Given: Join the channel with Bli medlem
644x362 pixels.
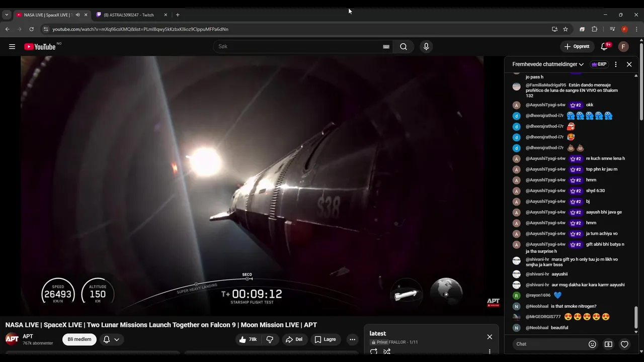Looking at the screenshot, I should (79, 339).
